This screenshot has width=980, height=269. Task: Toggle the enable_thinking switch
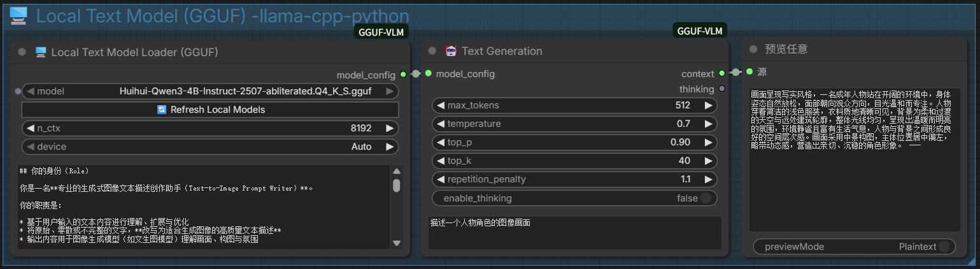pos(706,198)
